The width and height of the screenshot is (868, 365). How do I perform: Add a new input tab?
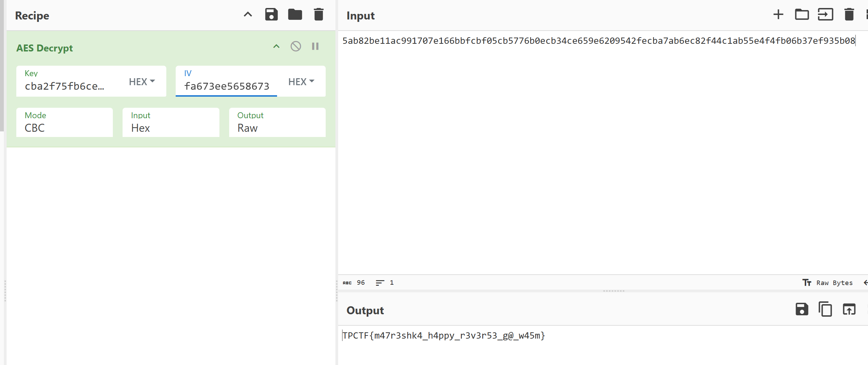click(778, 15)
